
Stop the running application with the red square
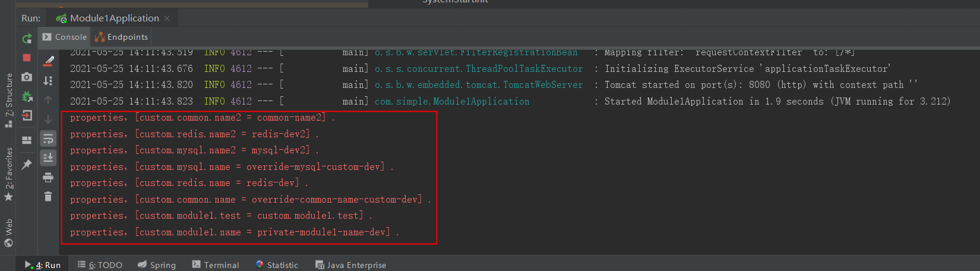[27, 58]
